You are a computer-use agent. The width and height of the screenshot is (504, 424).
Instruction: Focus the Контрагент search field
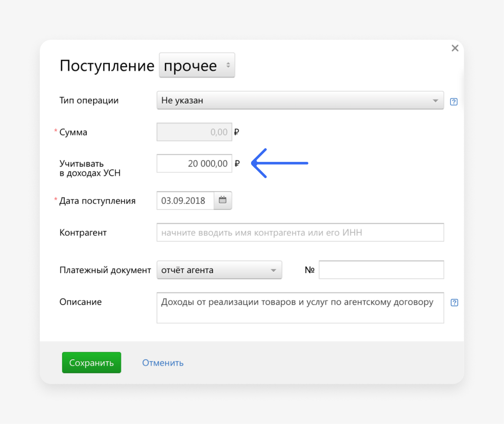coord(300,232)
